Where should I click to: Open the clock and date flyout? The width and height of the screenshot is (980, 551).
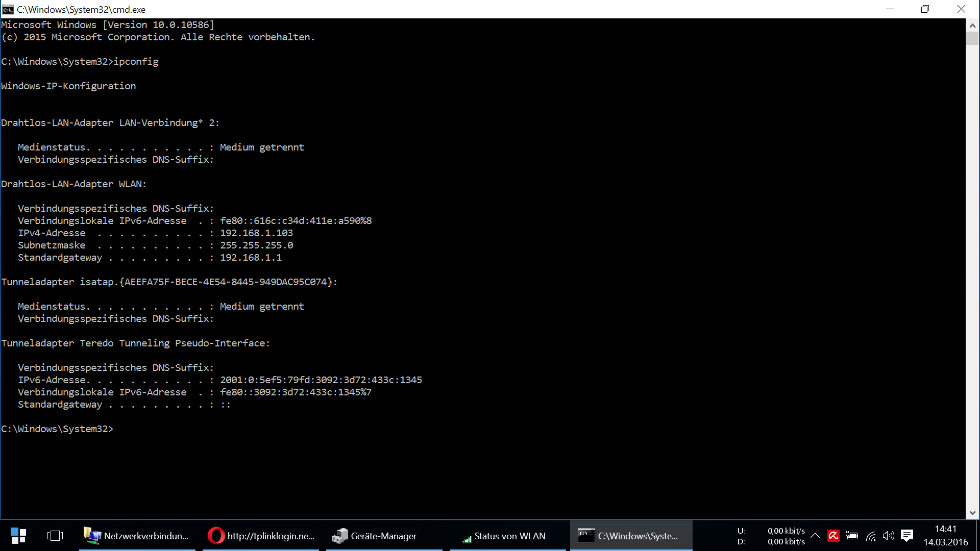[945, 536]
